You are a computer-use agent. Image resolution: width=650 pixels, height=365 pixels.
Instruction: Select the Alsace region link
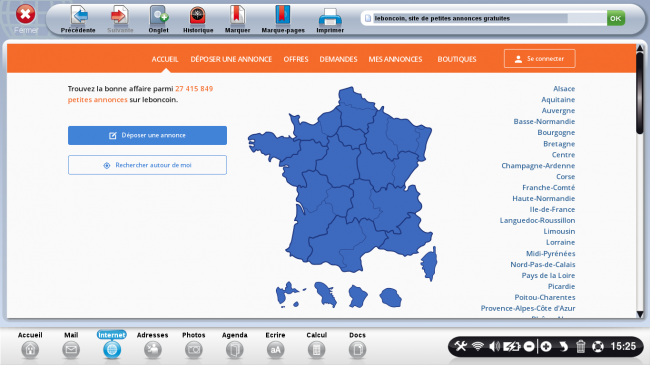[x=564, y=89]
